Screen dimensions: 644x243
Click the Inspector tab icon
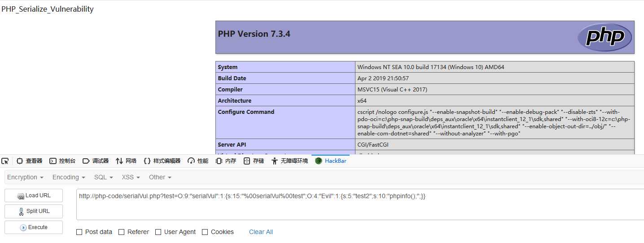point(20,161)
